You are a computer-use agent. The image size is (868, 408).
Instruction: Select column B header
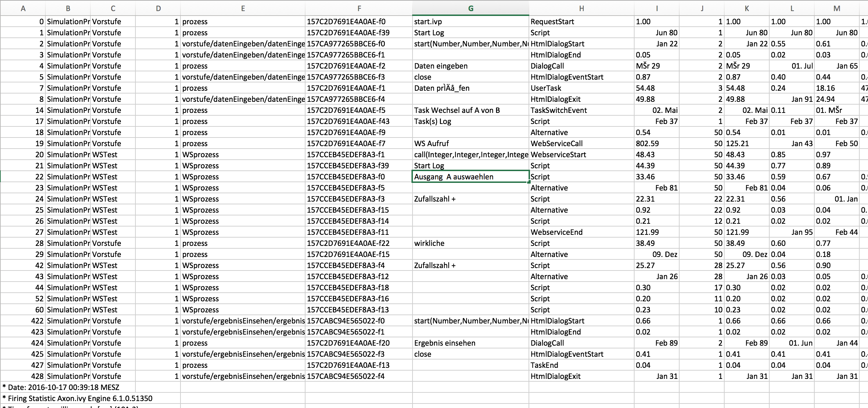[x=68, y=8]
